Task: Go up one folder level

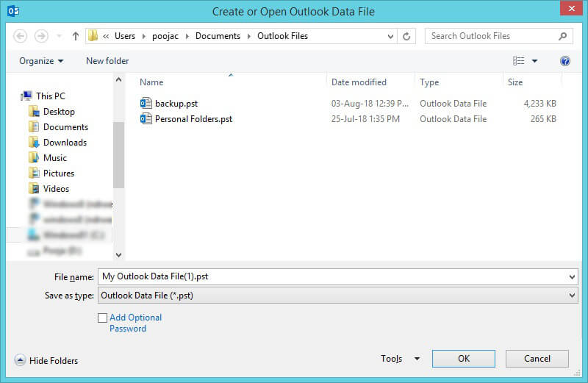Action: point(76,36)
